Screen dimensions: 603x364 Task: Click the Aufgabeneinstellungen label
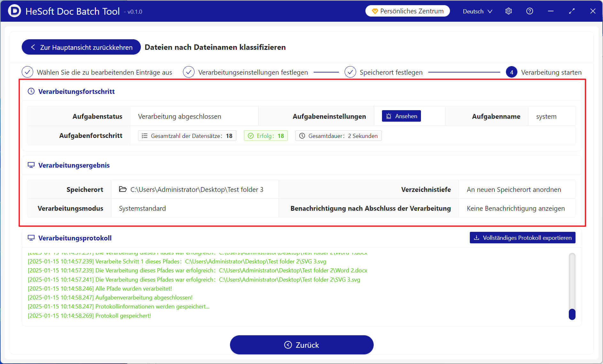pos(329,117)
